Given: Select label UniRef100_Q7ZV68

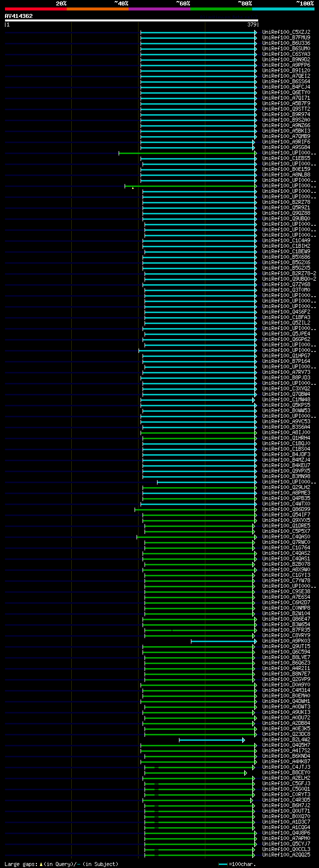Looking at the screenshot, I should click(286, 285).
